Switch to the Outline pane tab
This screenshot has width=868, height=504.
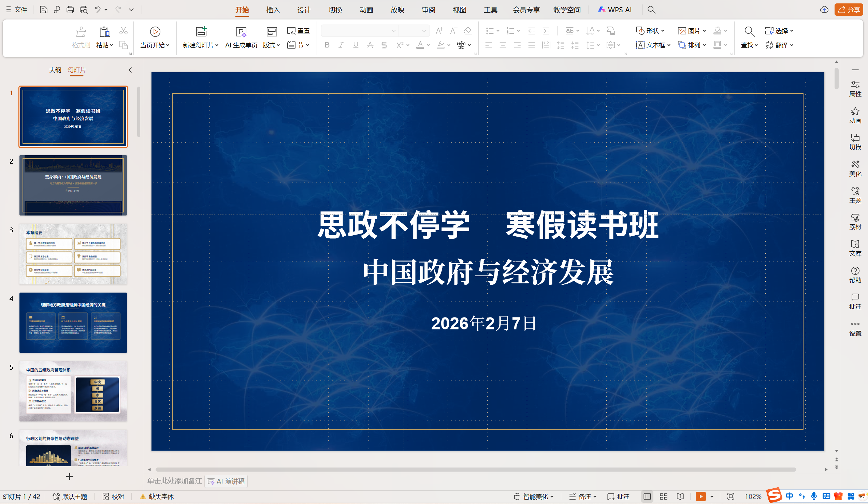pyautogui.click(x=55, y=70)
